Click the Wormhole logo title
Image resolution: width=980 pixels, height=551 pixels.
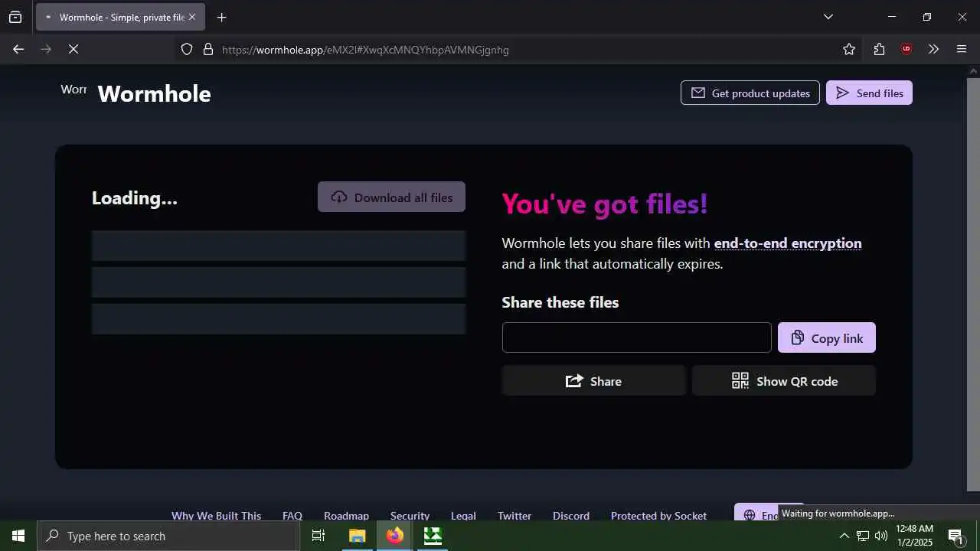(x=154, y=93)
